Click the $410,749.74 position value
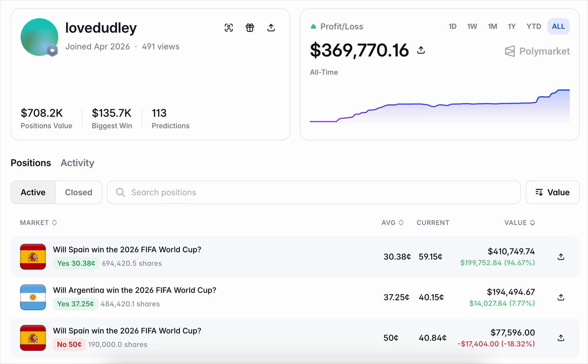 pyautogui.click(x=511, y=251)
